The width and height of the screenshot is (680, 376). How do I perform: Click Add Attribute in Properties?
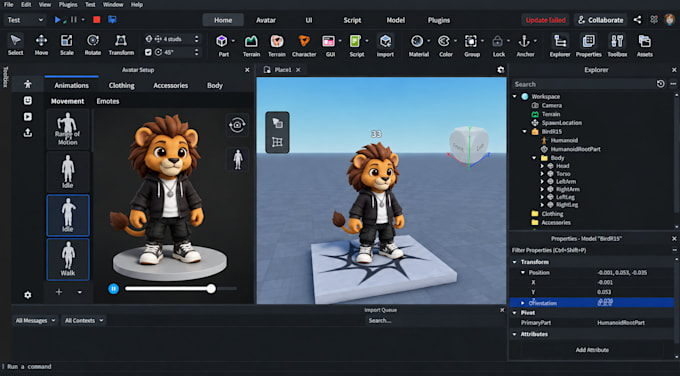[x=592, y=350]
